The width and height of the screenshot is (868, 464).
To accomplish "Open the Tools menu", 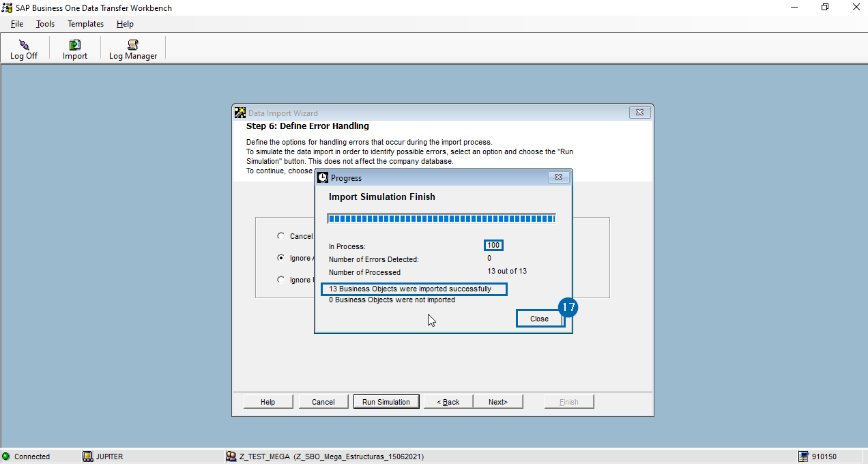I will pyautogui.click(x=46, y=24).
